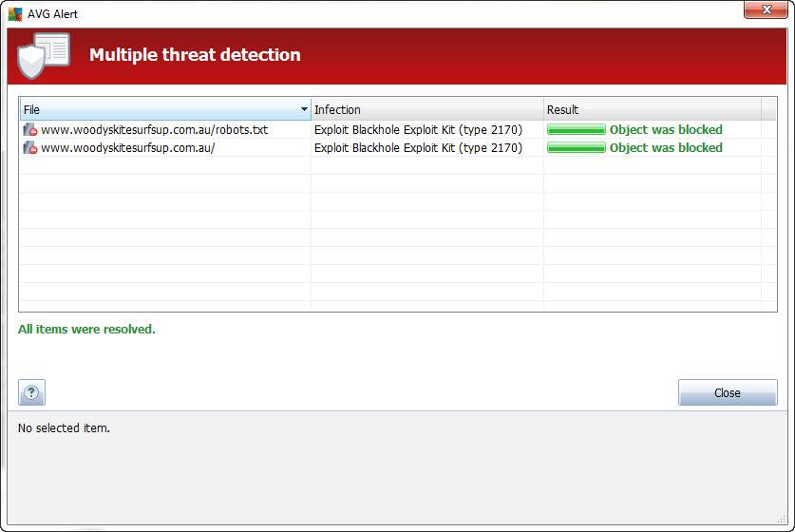795x532 pixels.
Task: Sort the list by the Infection column header
Action: point(426,110)
